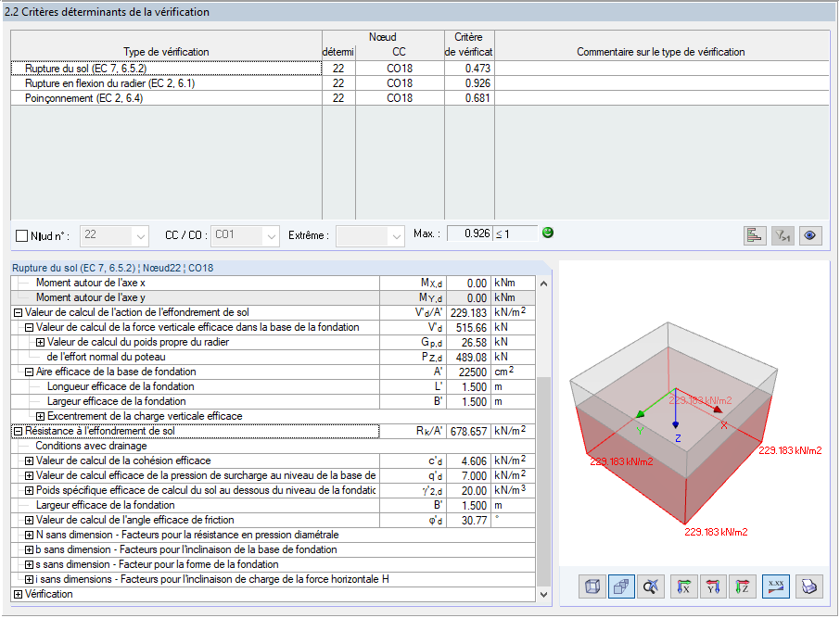The width and height of the screenshot is (840, 618).
Task: Show colored result bars in table
Action: pyautogui.click(x=755, y=235)
